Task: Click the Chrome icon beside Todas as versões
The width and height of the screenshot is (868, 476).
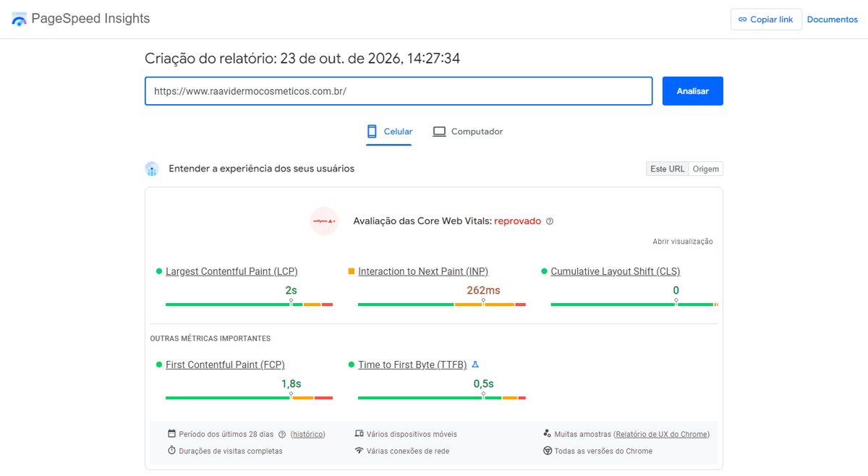Action: (x=548, y=451)
